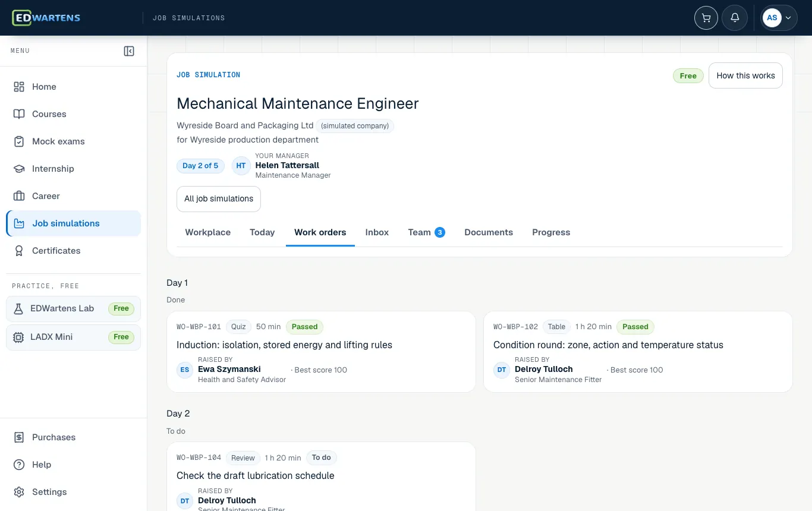Click the EDWartens logo
The height and width of the screenshot is (511, 812).
click(x=46, y=18)
